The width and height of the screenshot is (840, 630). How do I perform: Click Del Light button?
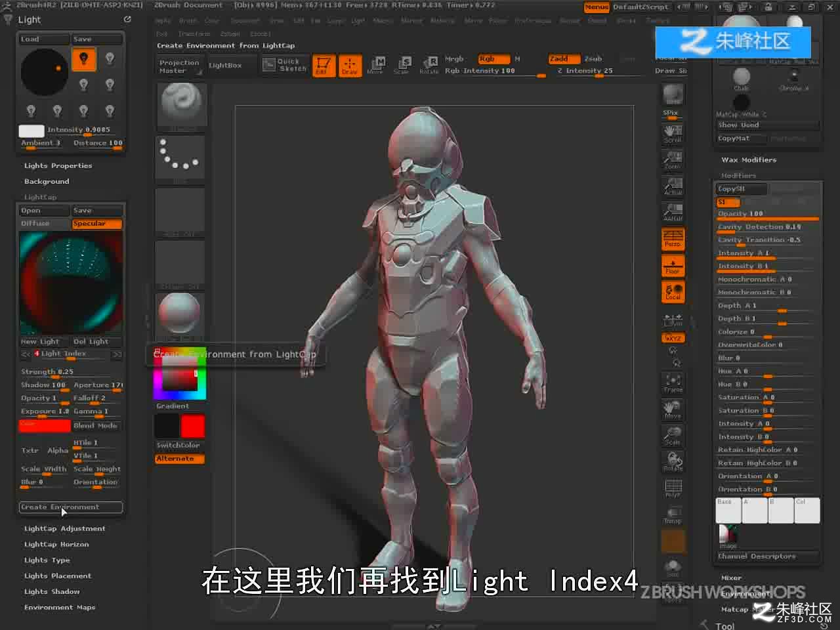point(96,342)
